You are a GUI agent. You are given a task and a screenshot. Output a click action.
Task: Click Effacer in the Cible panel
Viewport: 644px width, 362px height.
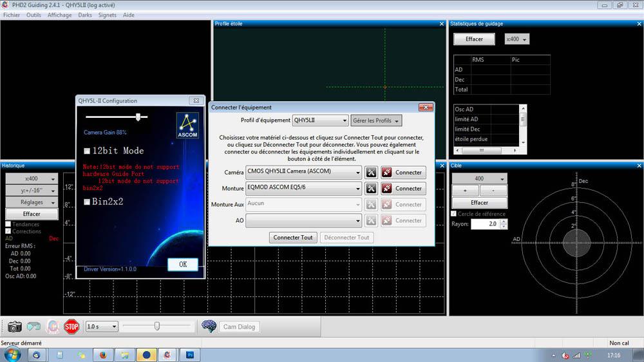(x=479, y=202)
